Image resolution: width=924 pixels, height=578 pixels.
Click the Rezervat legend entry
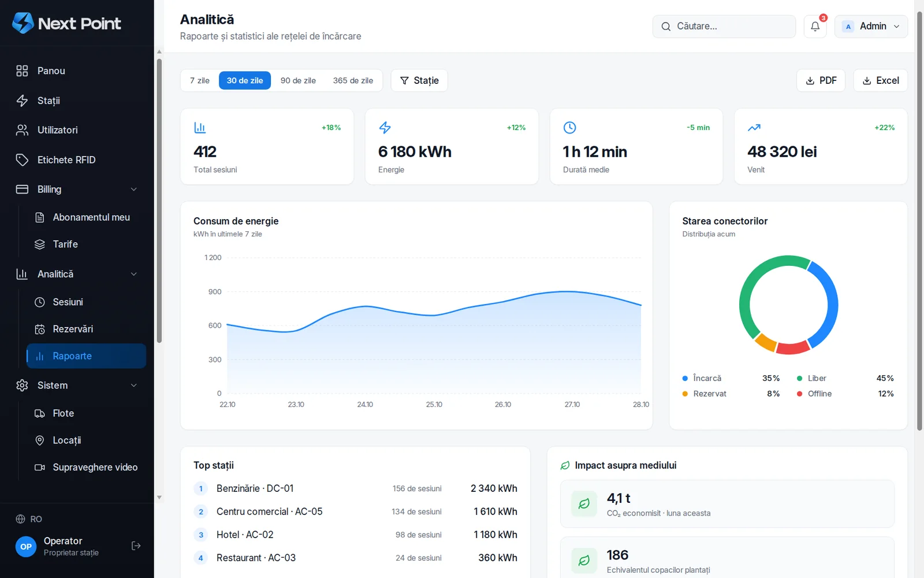click(731, 394)
